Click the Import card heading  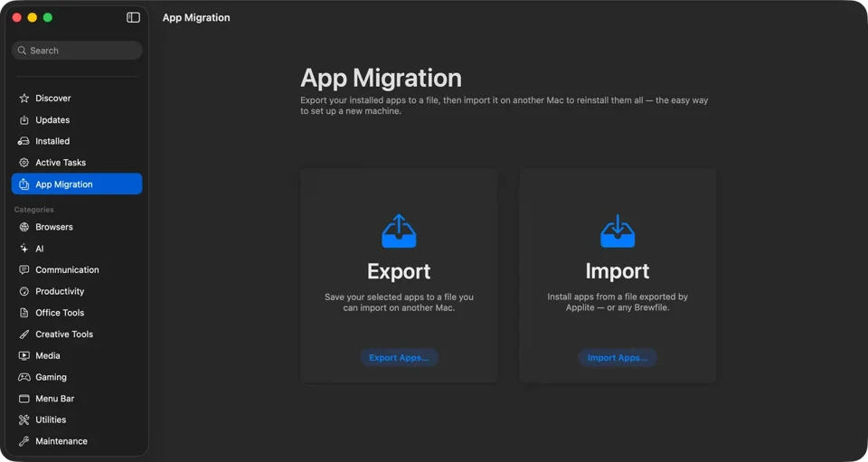(x=618, y=271)
